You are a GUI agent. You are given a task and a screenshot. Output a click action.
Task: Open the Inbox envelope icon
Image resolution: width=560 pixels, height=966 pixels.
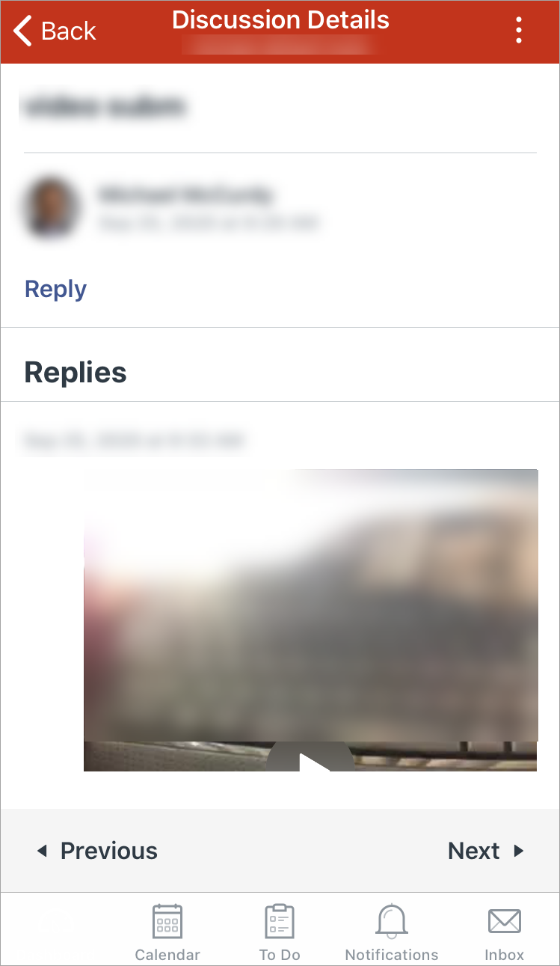[505, 920]
